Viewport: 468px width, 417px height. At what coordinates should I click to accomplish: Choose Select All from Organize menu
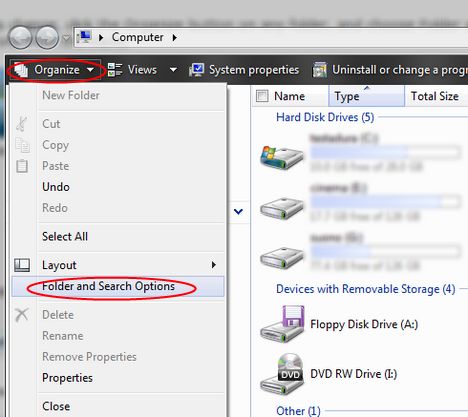point(65,237)
